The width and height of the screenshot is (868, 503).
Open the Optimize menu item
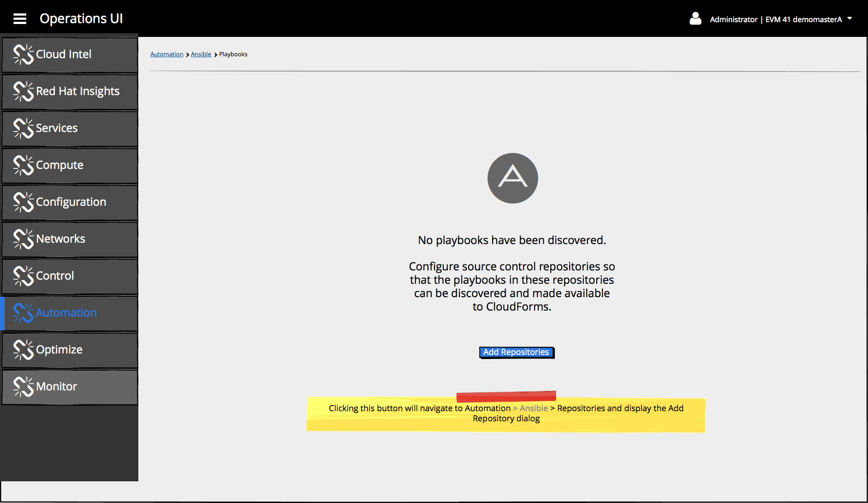(70, 350)
